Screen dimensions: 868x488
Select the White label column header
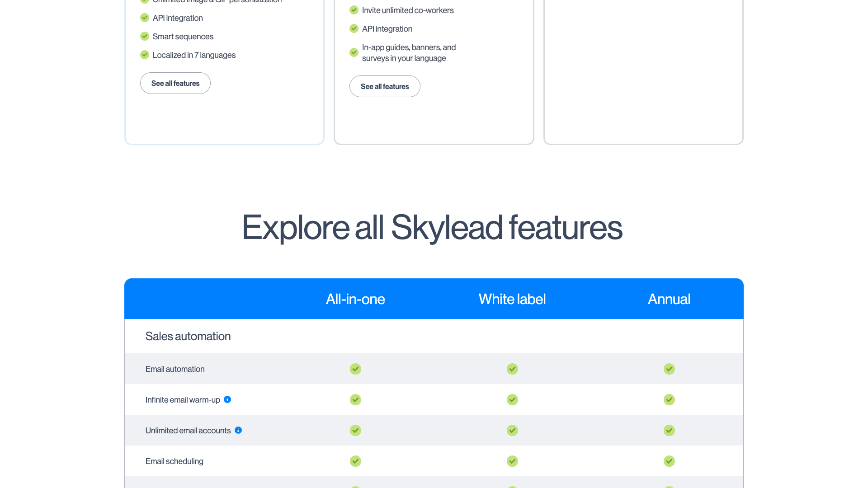512,299
